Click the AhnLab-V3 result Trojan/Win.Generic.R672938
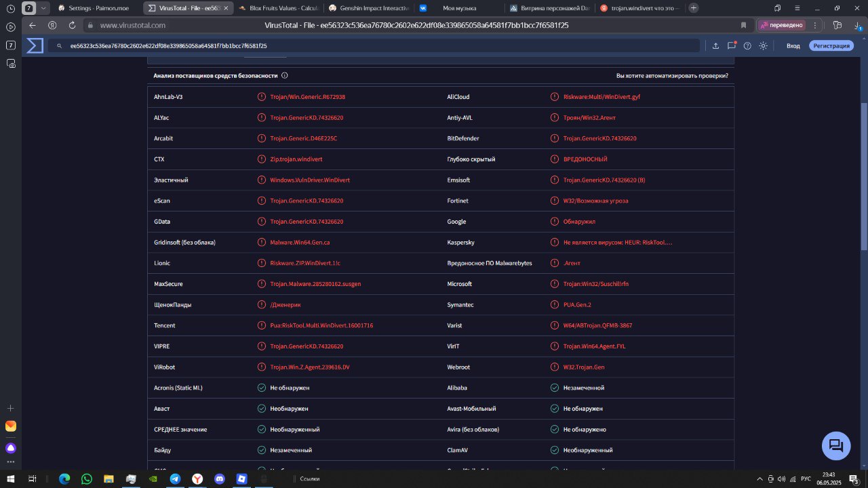Screen dimensions: 868x488 (307, 97)
